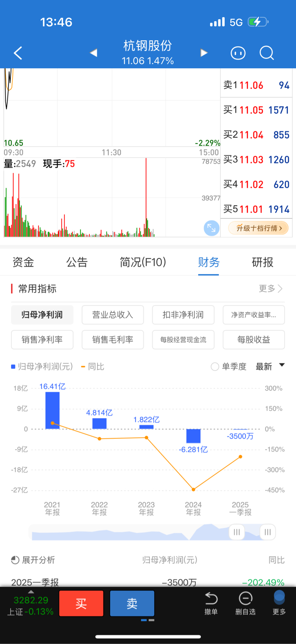Screen dimensions: 296x644
Task: Tap the 归母净利润(元) legend label
Action: [x=45, y=367]
